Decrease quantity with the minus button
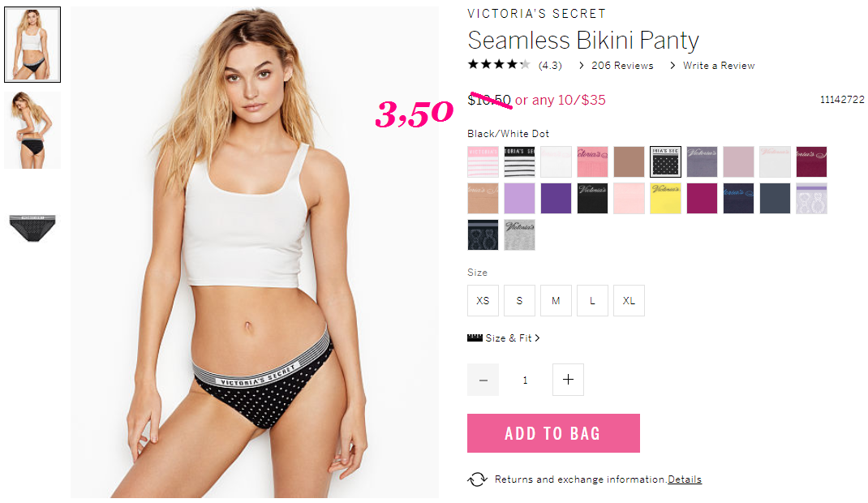Viewport: 868px width, 503px height. click(483, 380)
